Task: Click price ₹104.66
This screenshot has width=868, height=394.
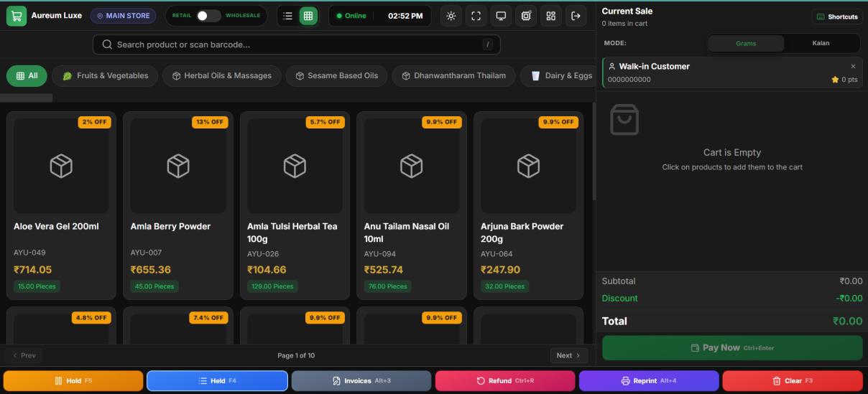Action: coord(267,270)
